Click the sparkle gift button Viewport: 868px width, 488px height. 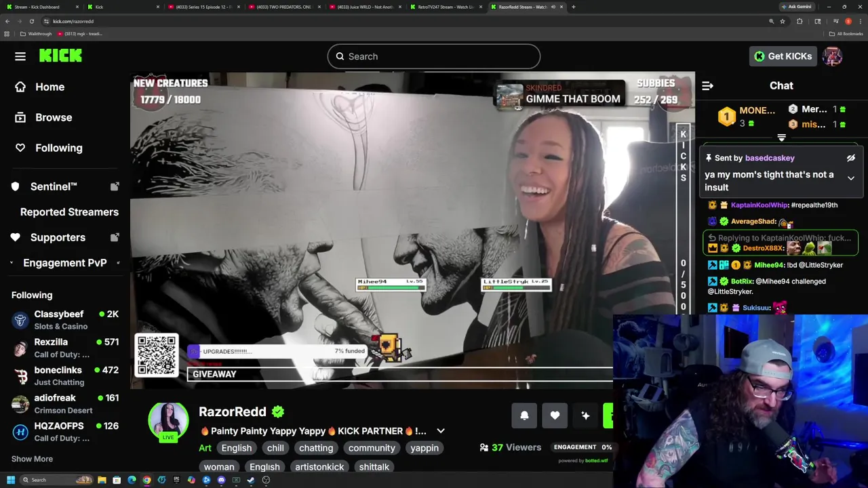point(585,415)
